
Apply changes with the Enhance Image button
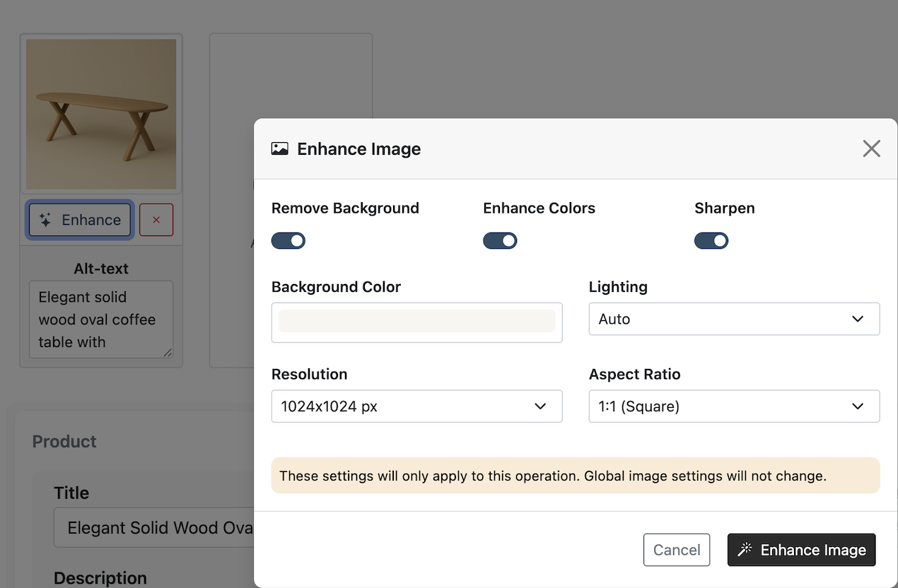(801, 549)
